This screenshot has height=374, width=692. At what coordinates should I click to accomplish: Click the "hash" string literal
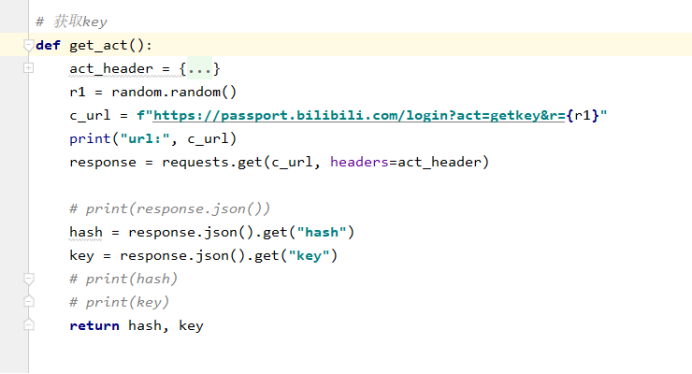pos(321,232)
